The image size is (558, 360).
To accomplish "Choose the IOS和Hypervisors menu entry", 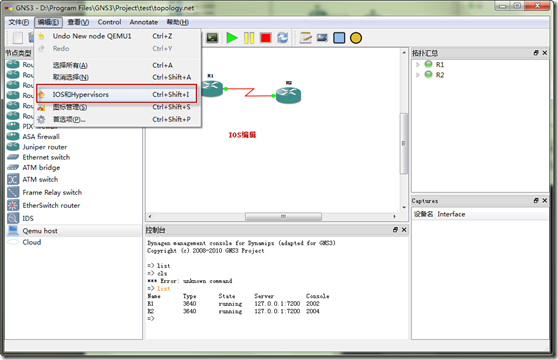I will click(x=116, y=94).
